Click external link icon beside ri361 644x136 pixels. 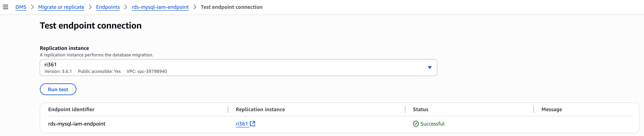tap(253, 124)
